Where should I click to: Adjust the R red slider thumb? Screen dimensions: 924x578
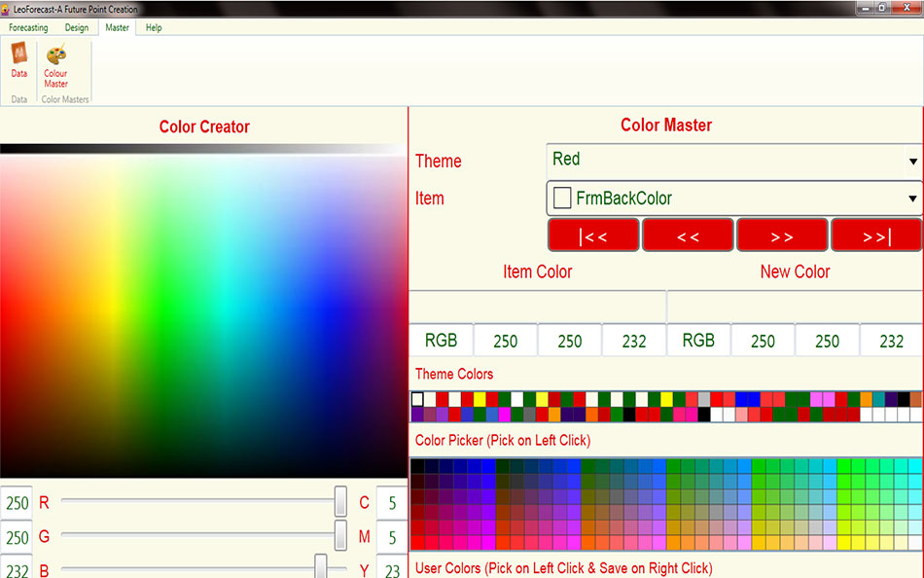(x=340, y=501)
